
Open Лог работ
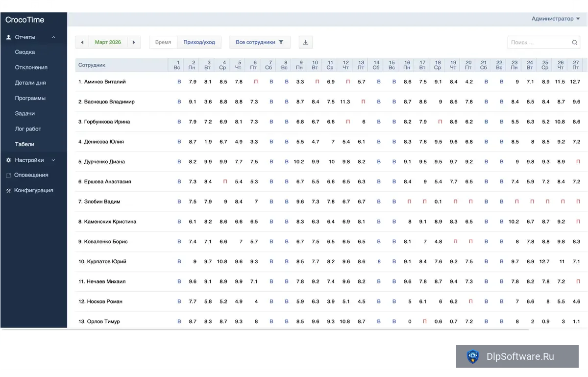pos(28,129)
